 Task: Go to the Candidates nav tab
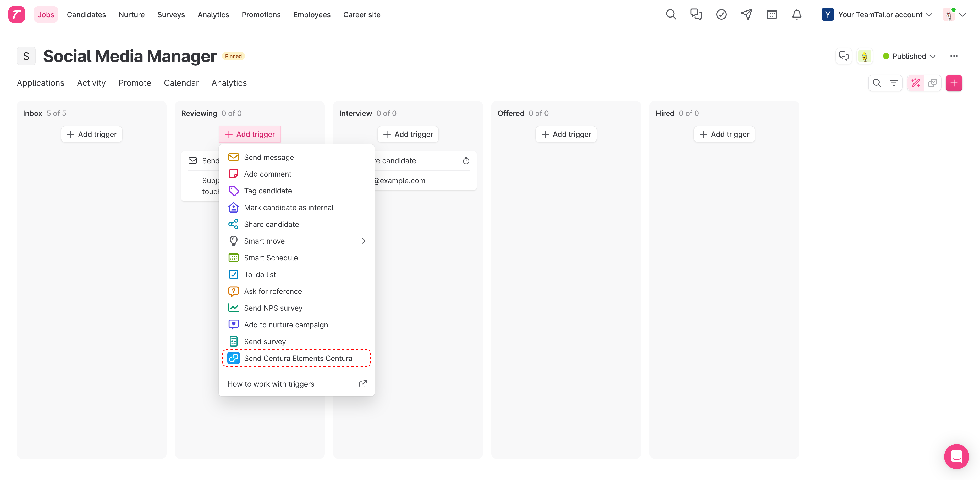[x=86, y=14]
